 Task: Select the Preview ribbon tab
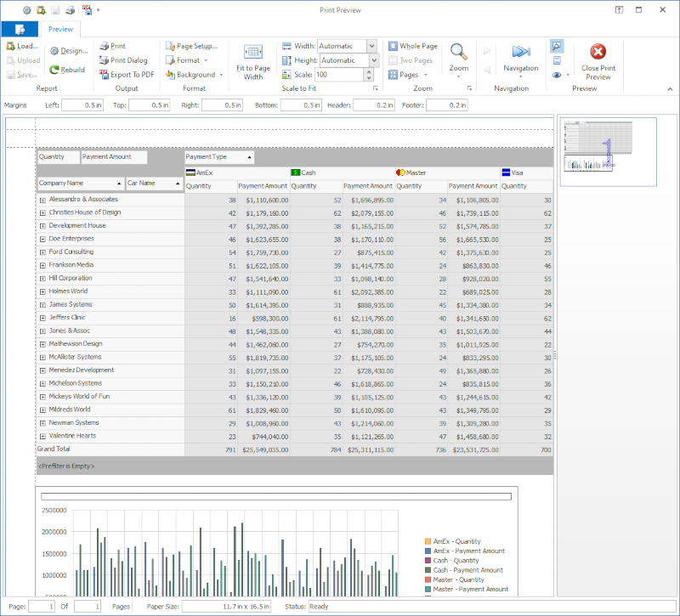[60, 29]
